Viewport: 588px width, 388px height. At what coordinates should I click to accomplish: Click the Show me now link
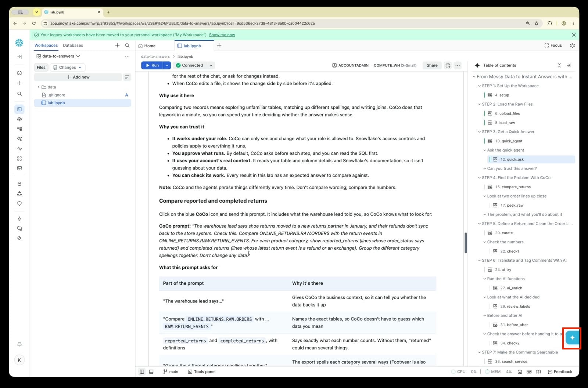click(222, 35)
